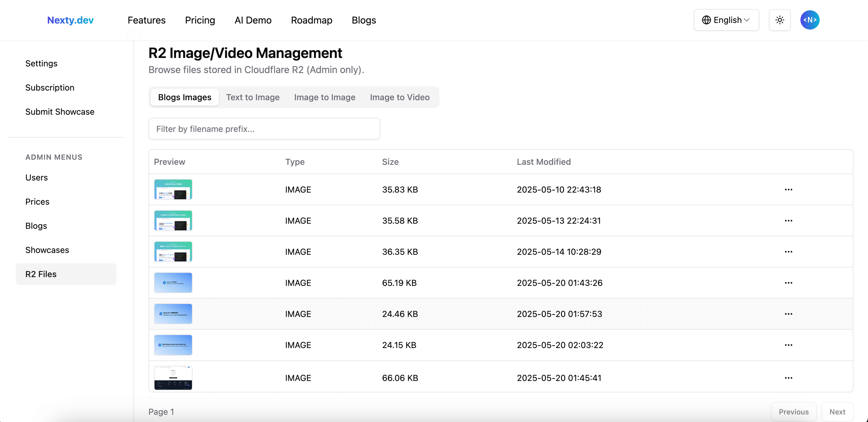Screen dimensions: 868x422
Task: Focus the filename prefix filter field
Action: (x=264, y=129)
